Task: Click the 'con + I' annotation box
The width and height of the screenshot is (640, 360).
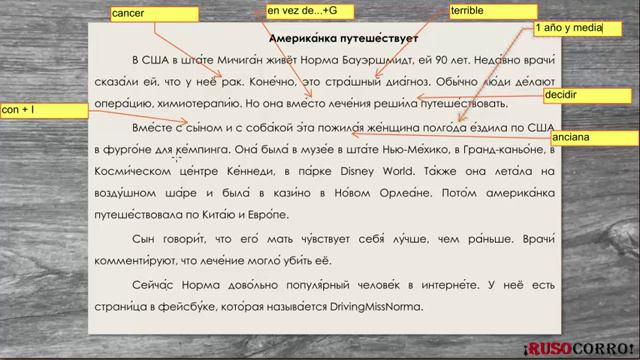Action: coord(44,111)
